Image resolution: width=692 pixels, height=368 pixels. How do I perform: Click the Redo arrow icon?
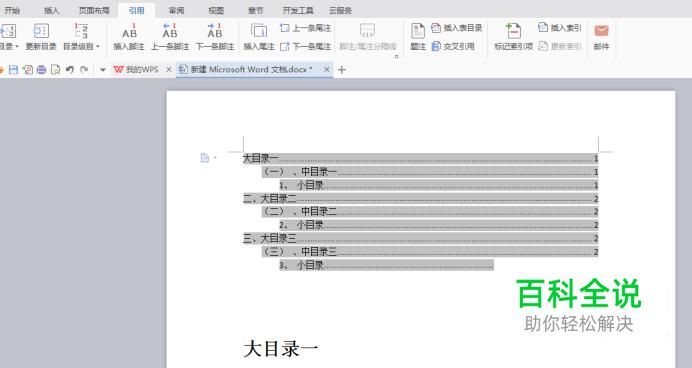pyautogui.click(x=84, y=69)
